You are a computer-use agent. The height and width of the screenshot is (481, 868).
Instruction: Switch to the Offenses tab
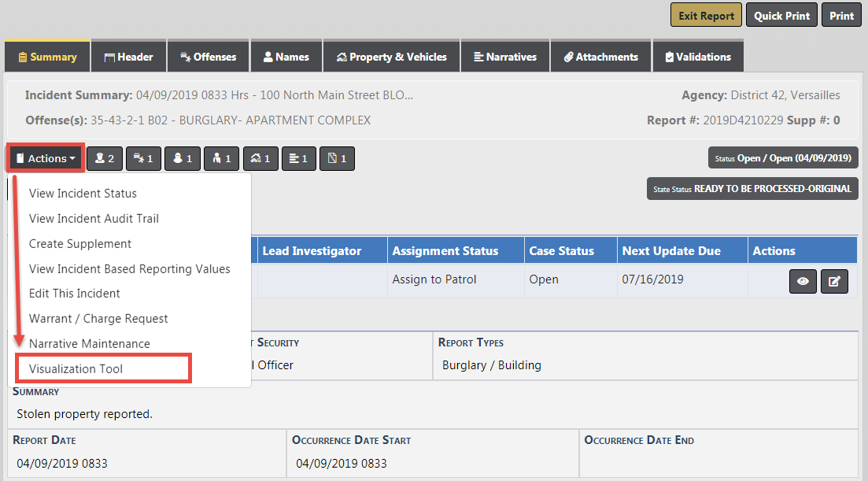tap(208, 57)
